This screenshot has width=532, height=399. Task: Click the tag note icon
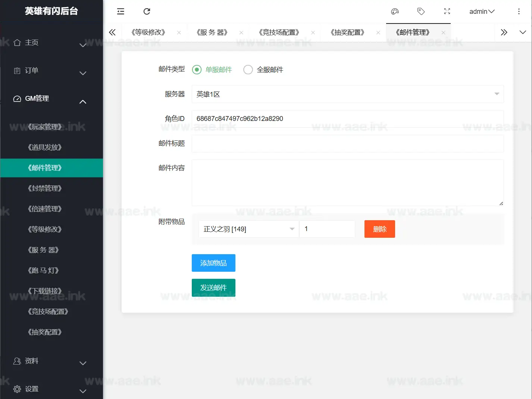click(421, 11)
